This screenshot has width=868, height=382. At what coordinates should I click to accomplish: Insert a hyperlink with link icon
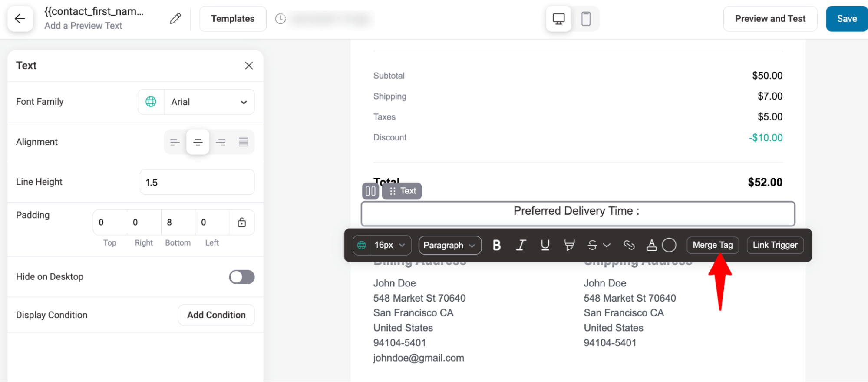pos(629,246)
